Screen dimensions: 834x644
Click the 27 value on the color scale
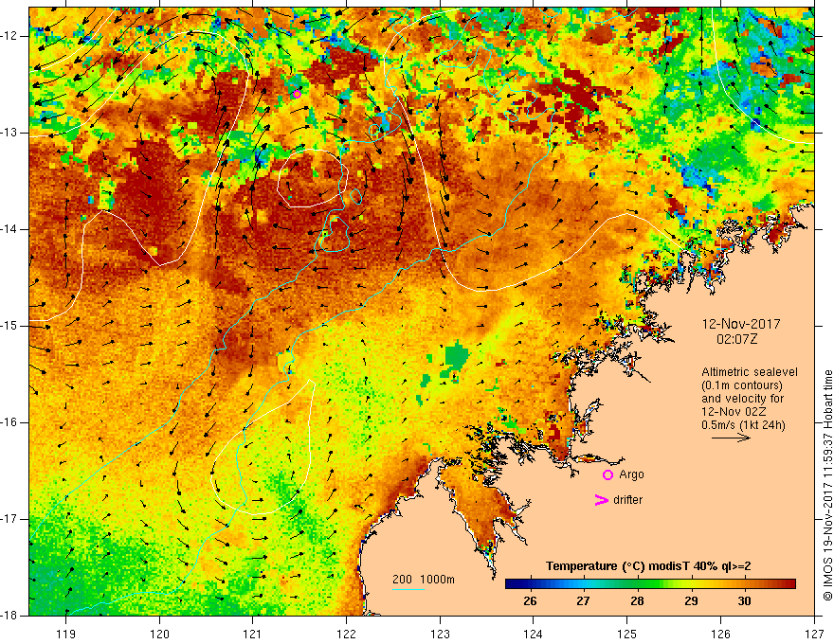[x=584, y=601]
